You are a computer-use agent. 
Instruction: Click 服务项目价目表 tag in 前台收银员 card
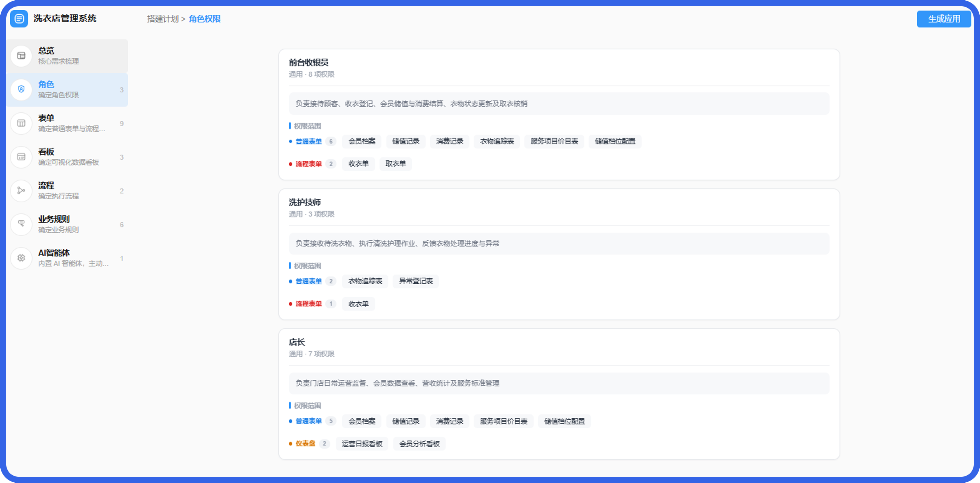554,141
